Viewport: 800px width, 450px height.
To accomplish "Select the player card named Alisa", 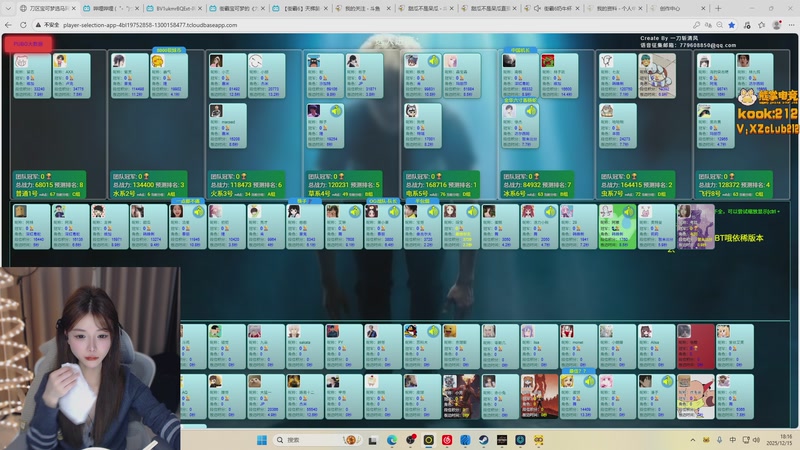I will (x=657, y=346).
